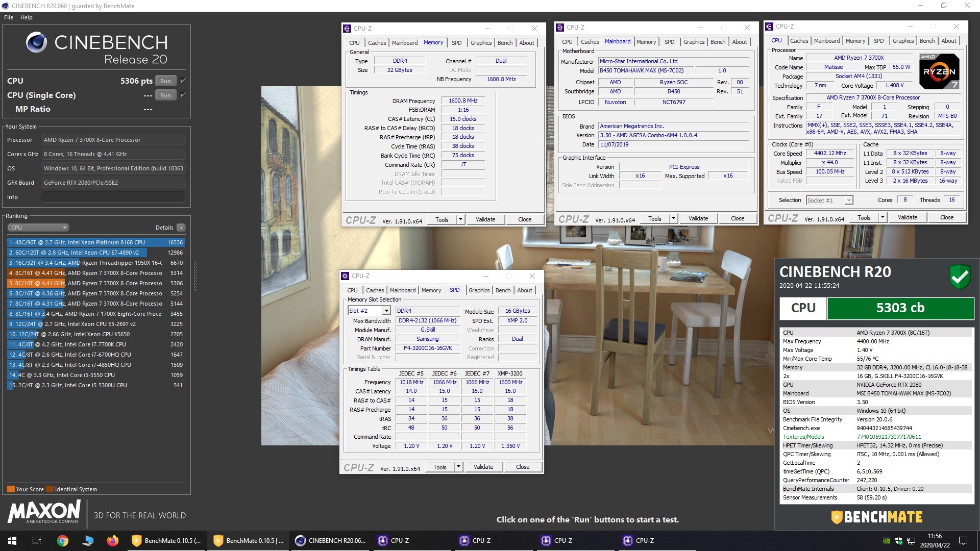The height and width of the screenshot is (551, 980).
Task: Run the CPU Single Core benchmark
Action: pyautogui.click(x=166, y=95)
